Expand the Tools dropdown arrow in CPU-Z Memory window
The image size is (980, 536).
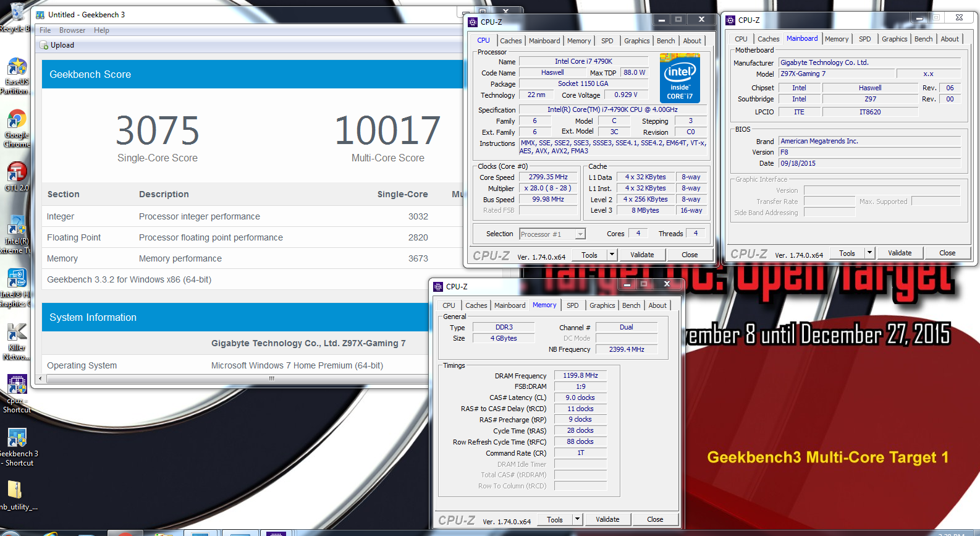[577, 519]
